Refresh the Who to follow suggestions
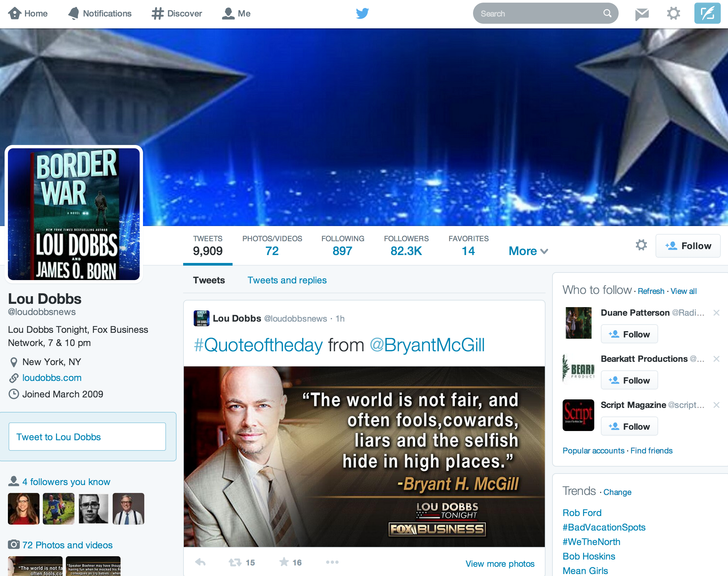The image size is (728, 576). (x=651, y=291)
